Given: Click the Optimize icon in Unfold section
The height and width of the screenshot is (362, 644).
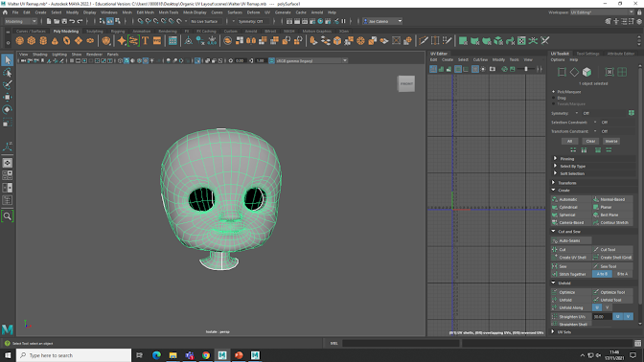Looking at the screenshot, I should (555, 292).
